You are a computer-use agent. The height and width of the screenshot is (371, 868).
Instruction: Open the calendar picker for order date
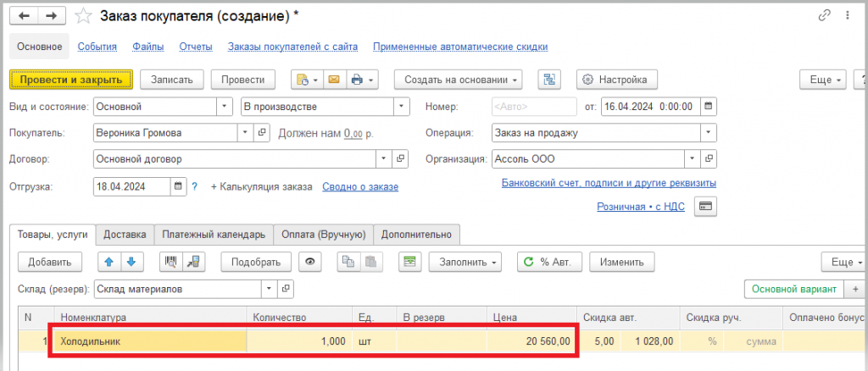pyautogui.click(x=708, y=107)
